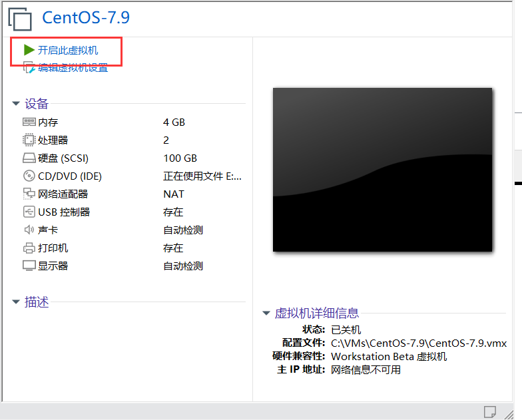522x420 pixels.
Task: Select the 显示器 device label
Action: 53,266
